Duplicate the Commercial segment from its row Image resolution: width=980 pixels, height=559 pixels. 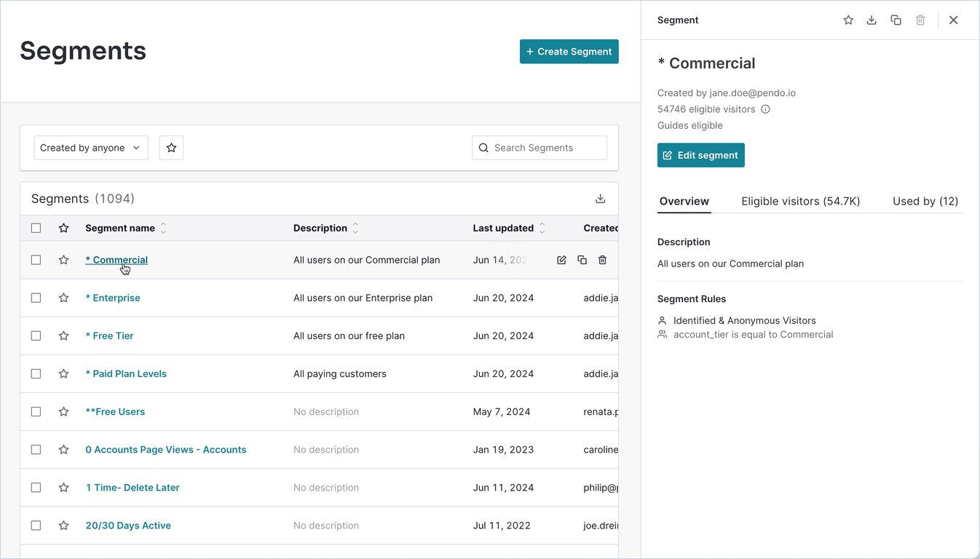[582, 260]
